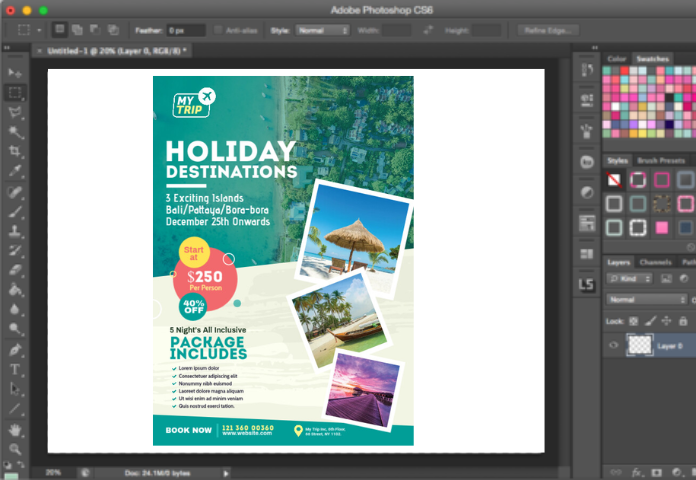Open the Style dropdown in options bar
Screen dimensions: 696x480
point(323,31)
